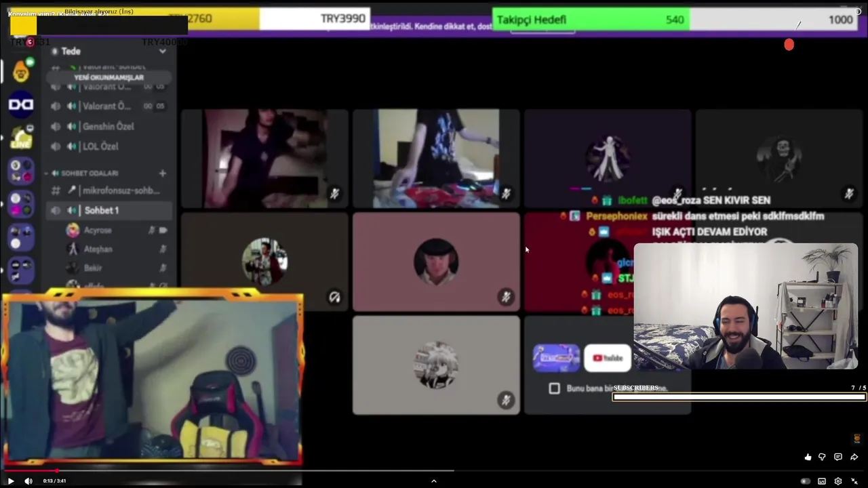Select user Acyrose in Sohbet 1
This screenshot has height=488, width=868.
(x=97, y=230)
